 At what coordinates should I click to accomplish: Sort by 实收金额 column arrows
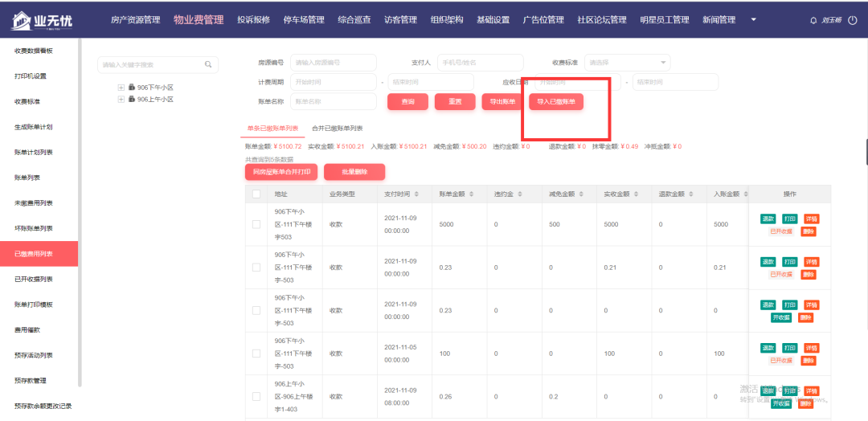point(636,194)
